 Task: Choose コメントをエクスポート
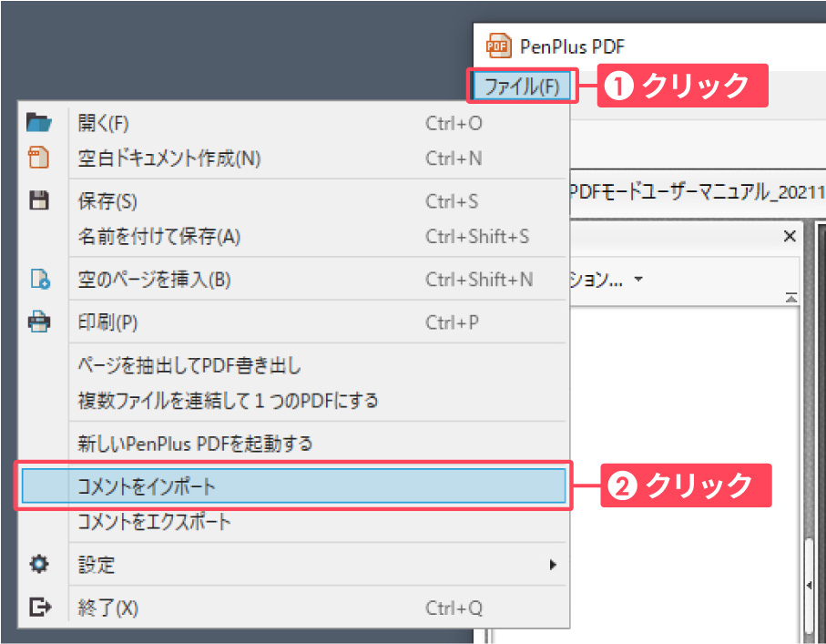(293, 522)
